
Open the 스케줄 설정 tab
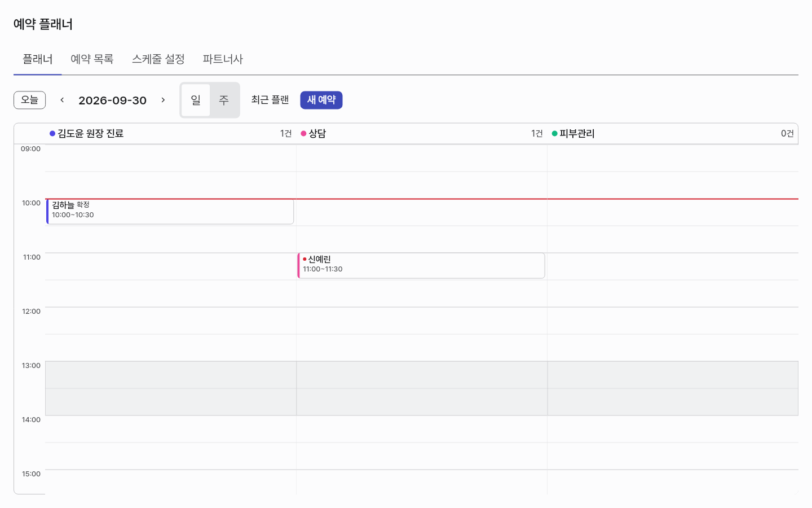(158, 59)
